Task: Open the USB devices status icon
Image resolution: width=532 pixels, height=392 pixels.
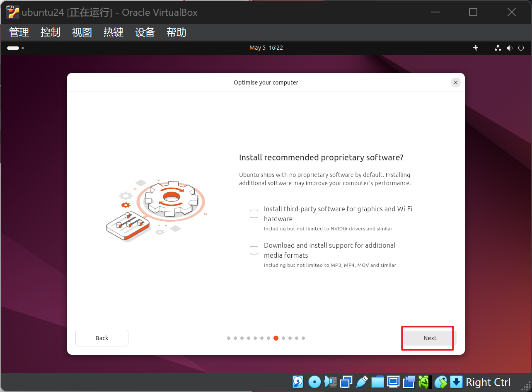Action: (362, 382)
